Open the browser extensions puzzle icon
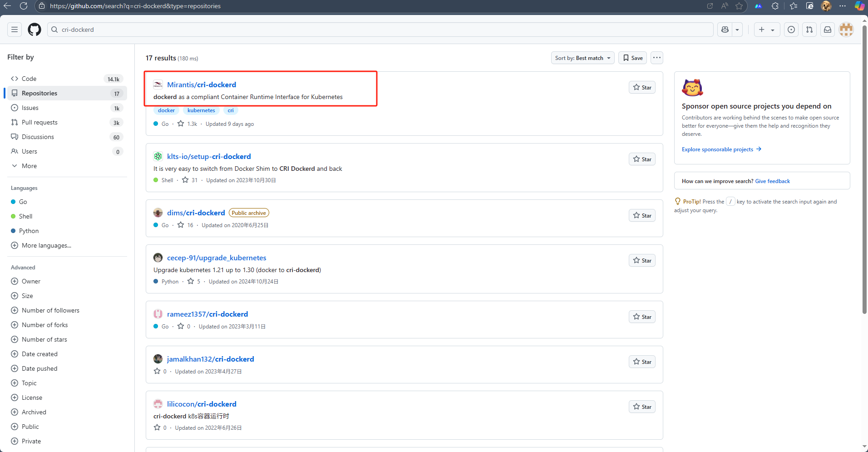The height and width of the screenshot is (452, 868). pos(775,6)
